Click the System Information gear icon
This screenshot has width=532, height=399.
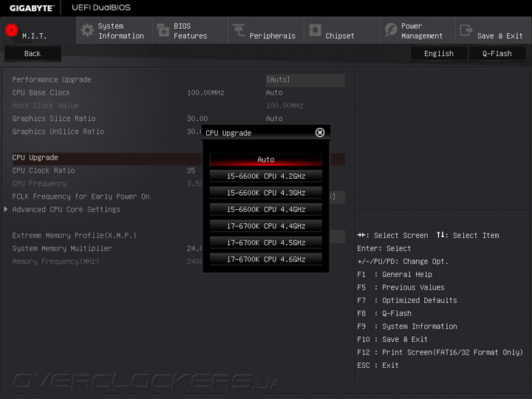[x=87, y=30]
